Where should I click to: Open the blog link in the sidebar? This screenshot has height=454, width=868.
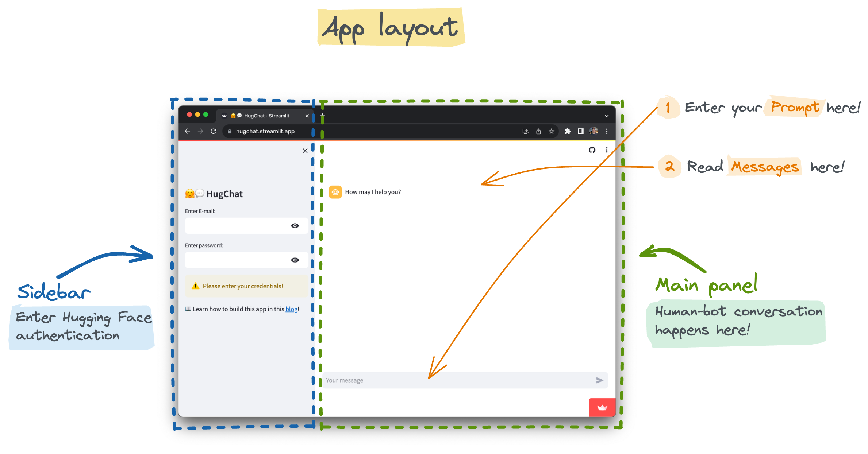point(291,309)
